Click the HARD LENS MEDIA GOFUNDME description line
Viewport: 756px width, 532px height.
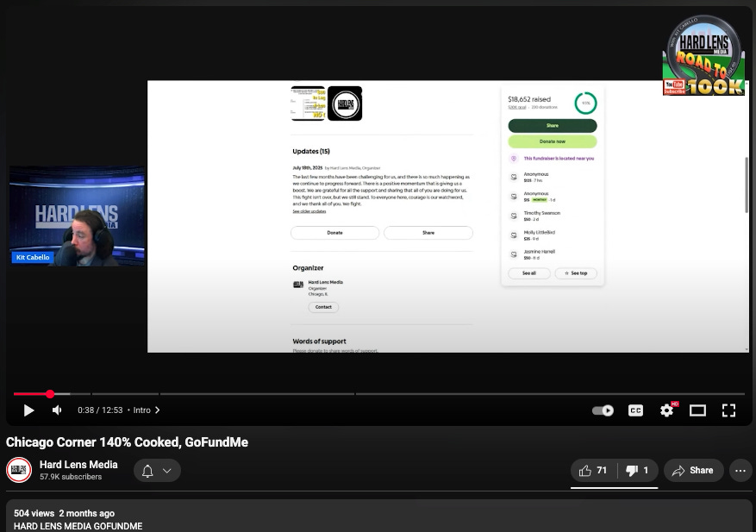click(78, 526)
